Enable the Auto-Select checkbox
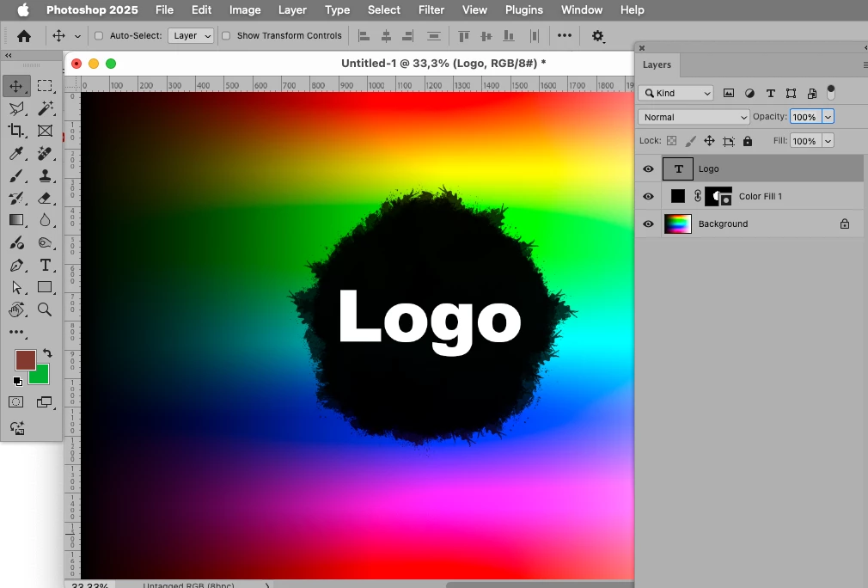Screen dimensions: 868x588 (x=99, y=35)
